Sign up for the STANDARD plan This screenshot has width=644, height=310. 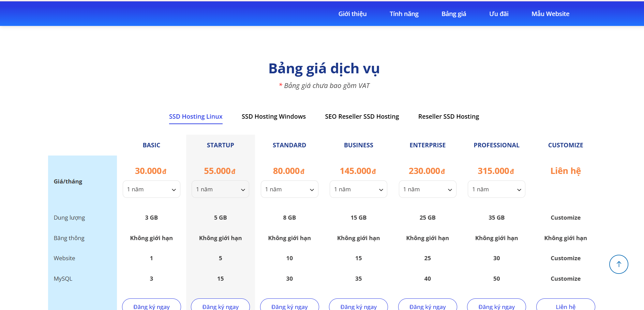tap(289, 306)
